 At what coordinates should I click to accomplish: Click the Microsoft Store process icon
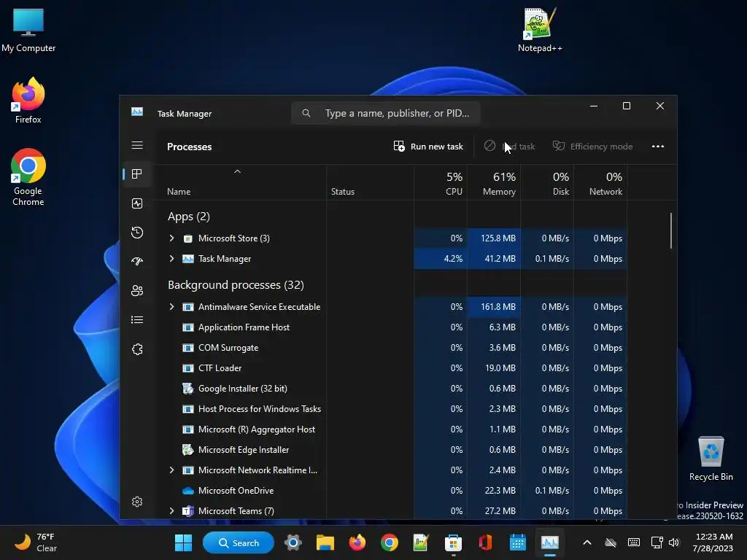pyautogui.click(x=188, y=238)
